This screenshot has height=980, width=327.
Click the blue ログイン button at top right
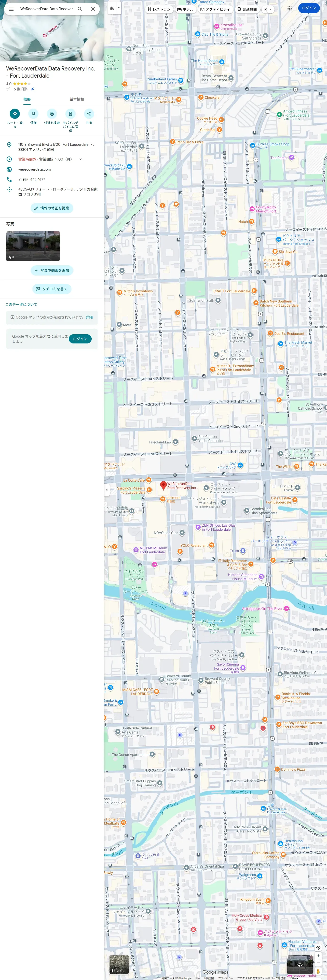coord(309,8)
